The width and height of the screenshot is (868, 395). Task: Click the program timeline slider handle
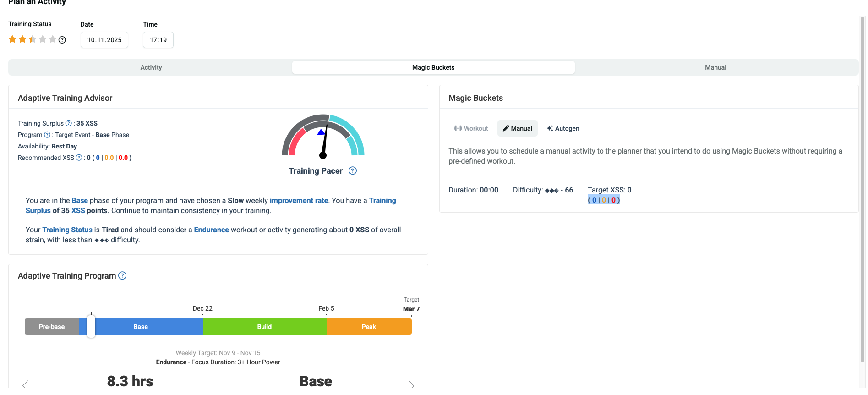coord(91,326)
